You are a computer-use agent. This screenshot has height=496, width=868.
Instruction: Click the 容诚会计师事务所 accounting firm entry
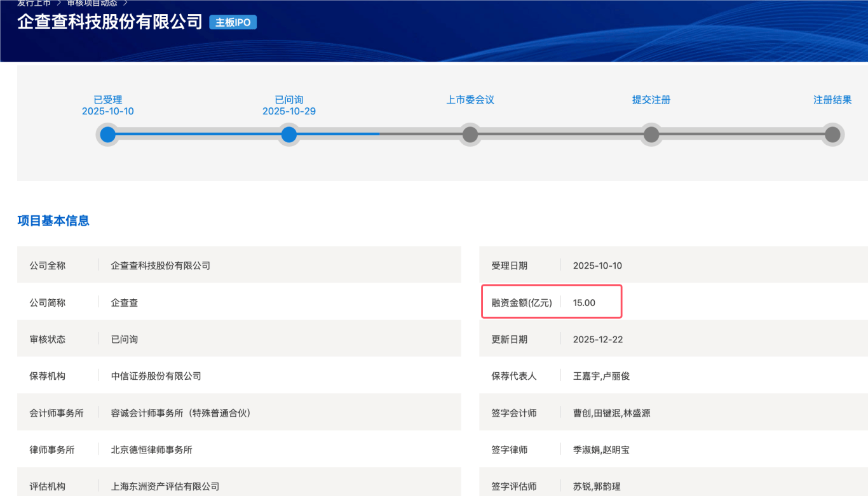(181, 413)
